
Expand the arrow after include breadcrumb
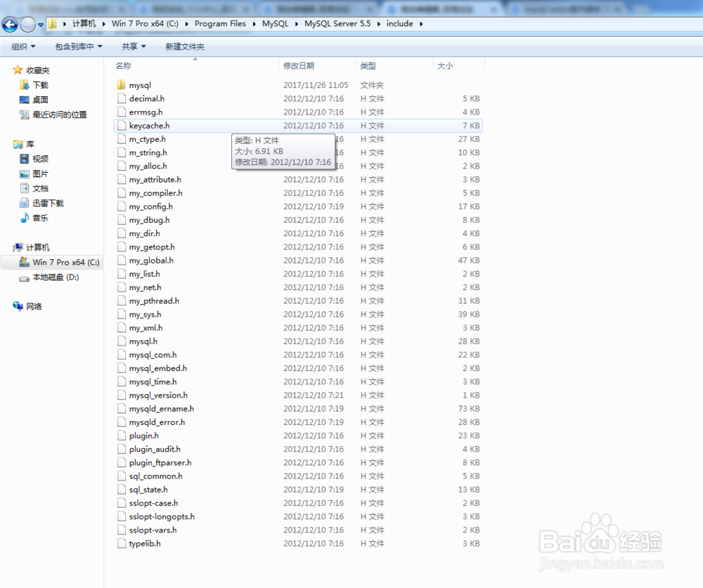coord(421,24)
